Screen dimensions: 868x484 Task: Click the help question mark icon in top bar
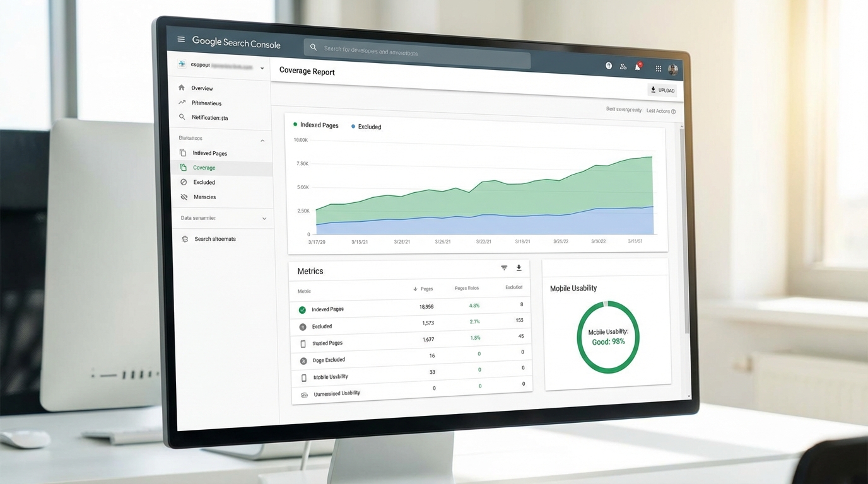coord(608,66)
